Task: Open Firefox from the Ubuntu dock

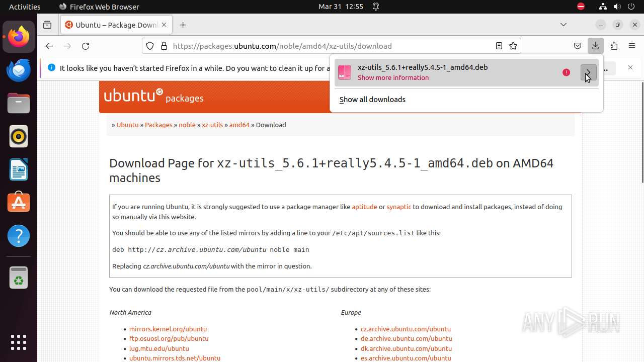Action: tap(19, 37)
